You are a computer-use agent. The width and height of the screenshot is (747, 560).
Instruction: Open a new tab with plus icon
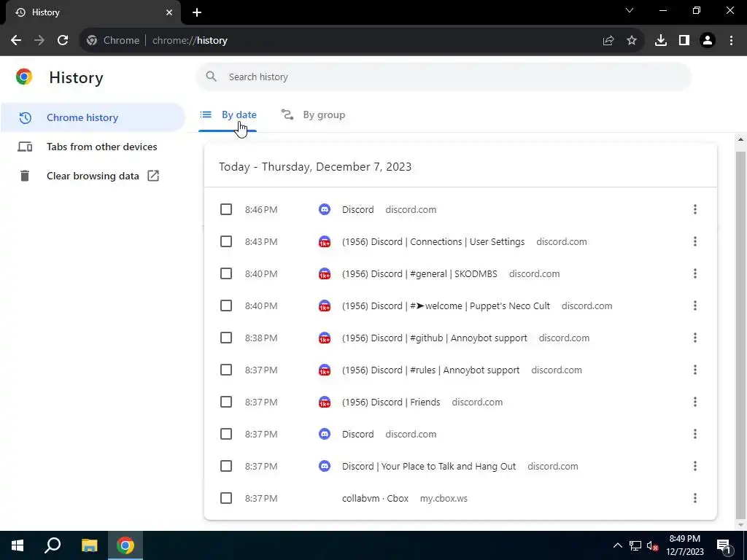197,12
